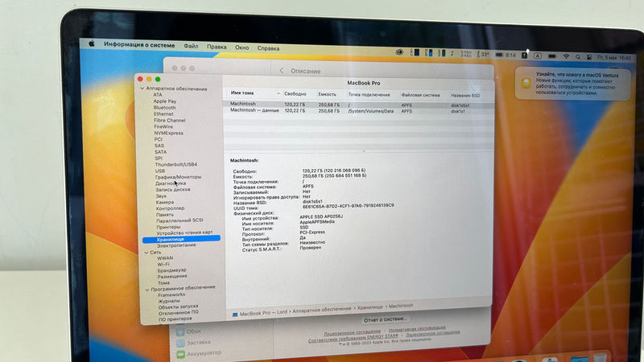Viewport: 644px width, 362px height.
Task: Select Apple Pay in the sidebar
Action: [x=165, y=101]
